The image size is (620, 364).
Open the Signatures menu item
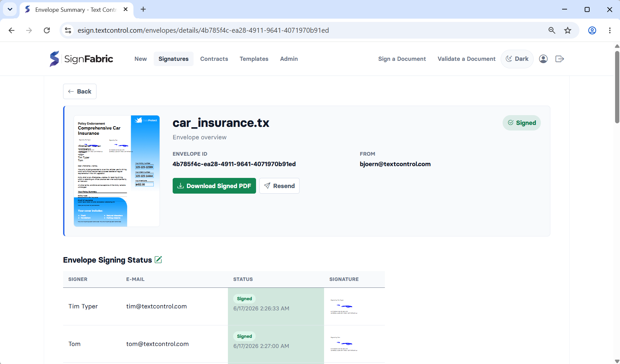pyautogui.click(x=174, y=59)
